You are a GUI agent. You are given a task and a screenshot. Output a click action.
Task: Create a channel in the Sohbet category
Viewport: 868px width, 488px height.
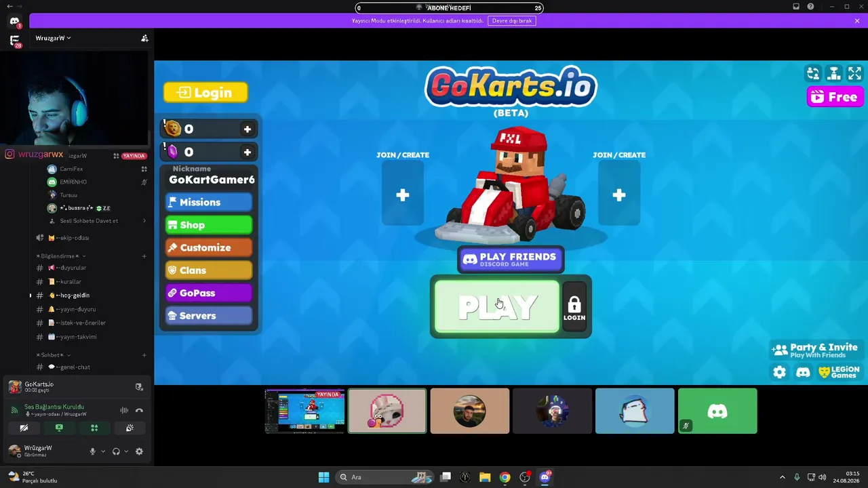coord(144,355)
